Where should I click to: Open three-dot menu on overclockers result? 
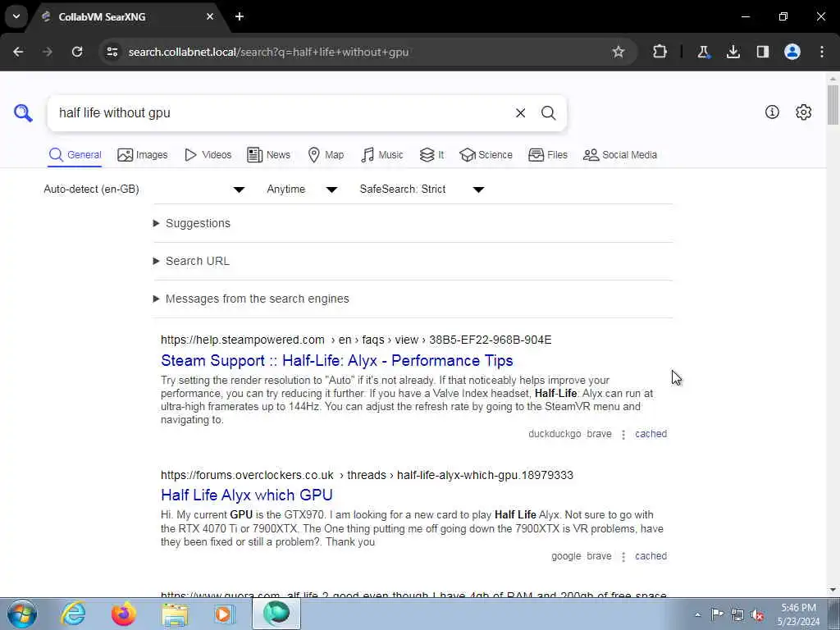click(623, 557)
